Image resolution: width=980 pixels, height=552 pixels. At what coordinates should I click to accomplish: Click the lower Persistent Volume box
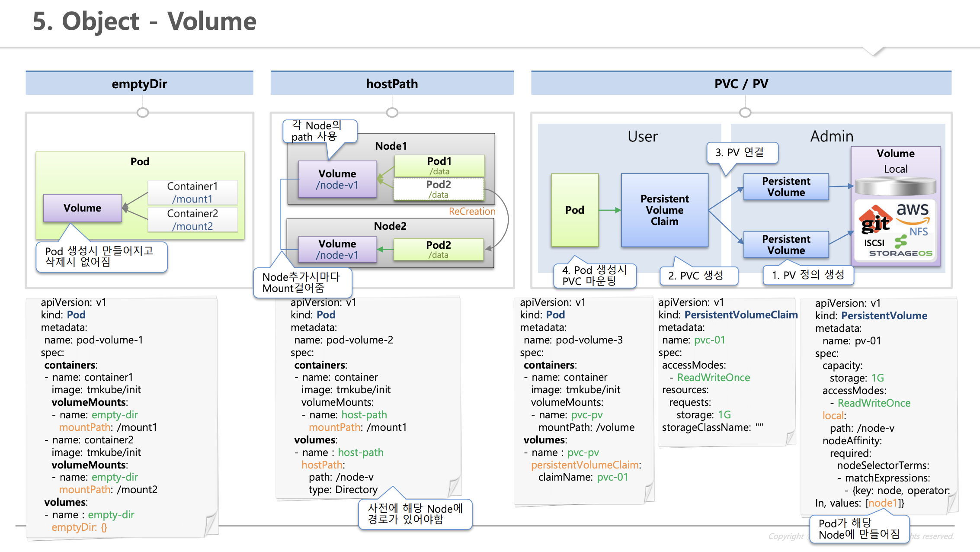[x=786, y=244]
